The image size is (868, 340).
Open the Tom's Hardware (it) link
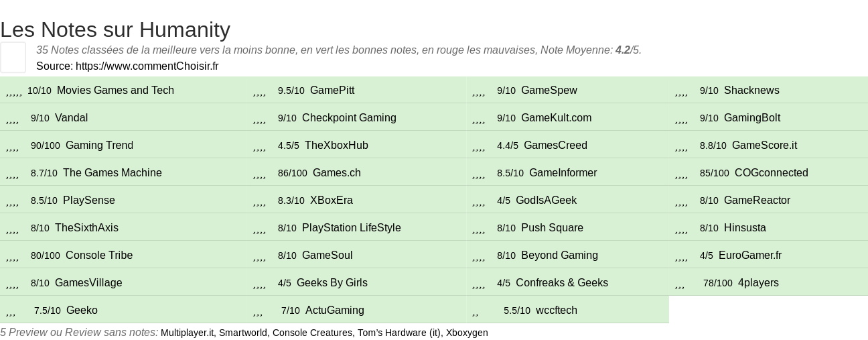(x=399, y=333)
